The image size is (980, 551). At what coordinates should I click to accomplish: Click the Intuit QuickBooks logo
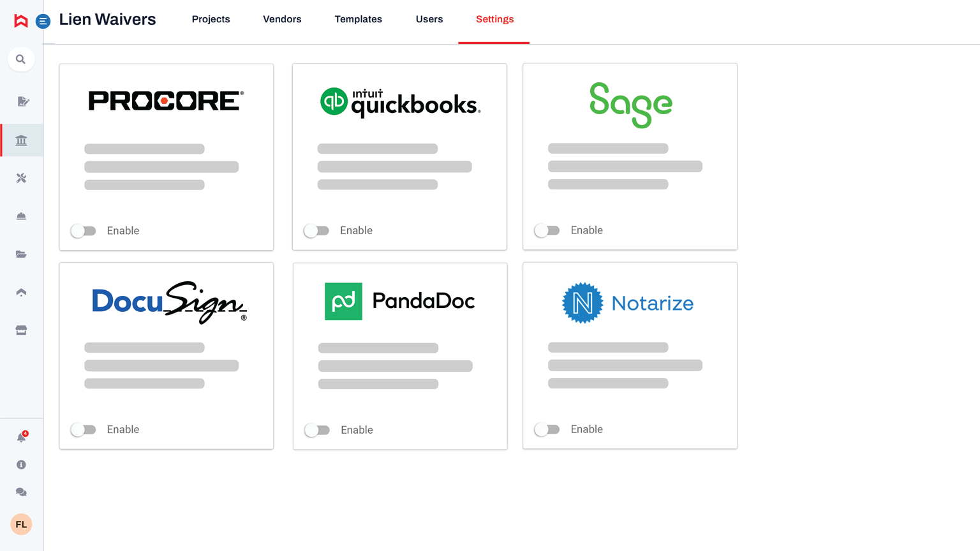400,102
